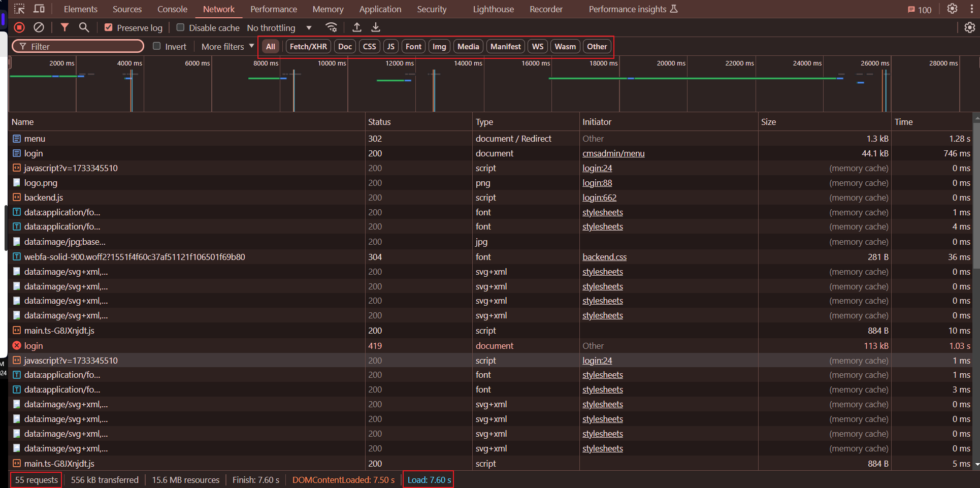The height and width of the screenshot is (488, 980).
Task: Open the Lighthouse tab
Action: [x=494, y=9]
